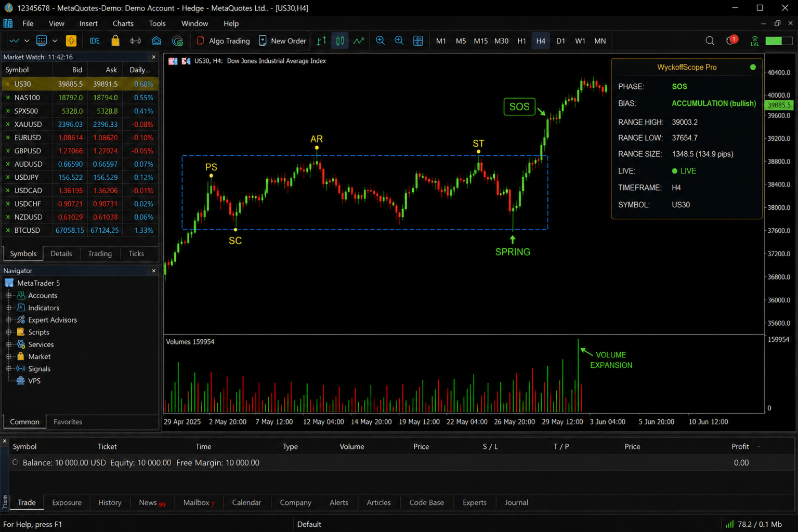798x532 pixels.
Task: Switch to Trading tab in Market Watch
Action: point(100,254)
